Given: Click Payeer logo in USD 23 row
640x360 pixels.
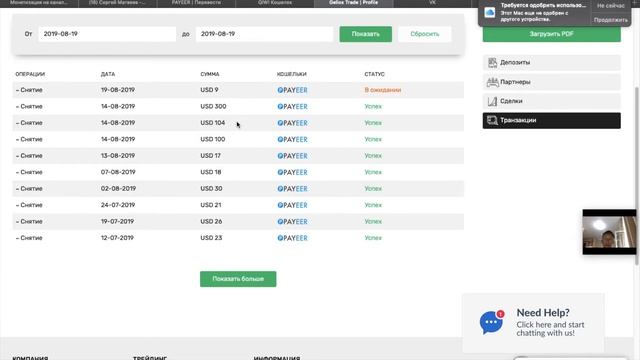Looking at the screenshot, I should point(292,238).
